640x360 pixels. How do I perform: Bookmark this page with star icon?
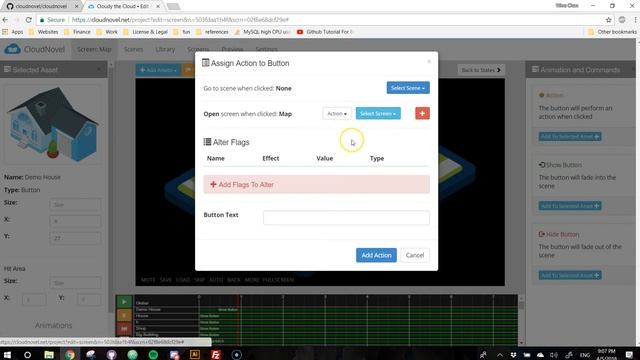point(609,20)
